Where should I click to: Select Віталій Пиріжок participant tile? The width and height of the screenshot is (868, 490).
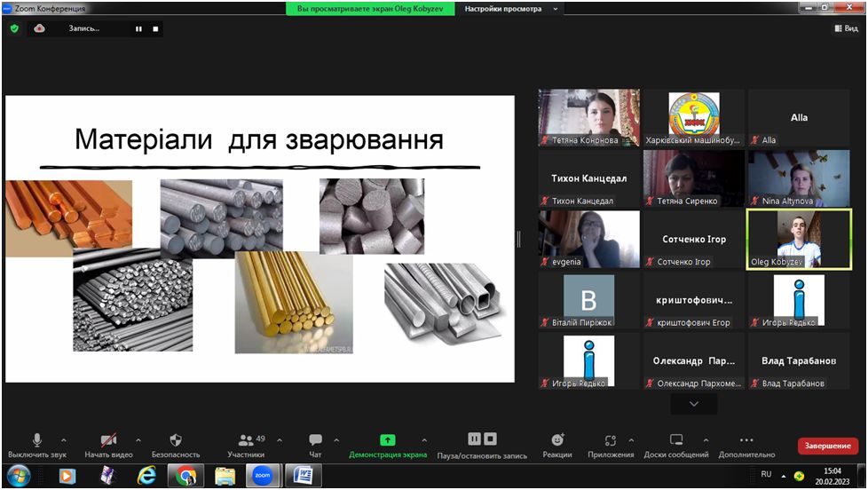(589, 300)
